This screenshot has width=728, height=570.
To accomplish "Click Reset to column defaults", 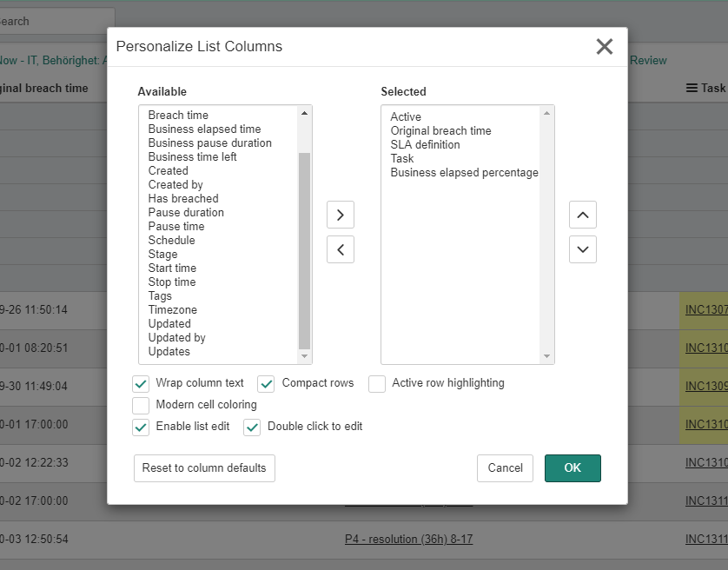I will point(203,467).
